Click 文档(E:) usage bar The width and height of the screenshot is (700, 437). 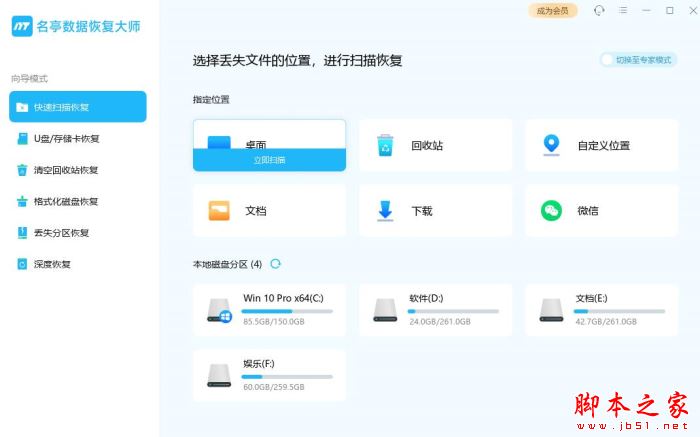(x=620, y=311)
